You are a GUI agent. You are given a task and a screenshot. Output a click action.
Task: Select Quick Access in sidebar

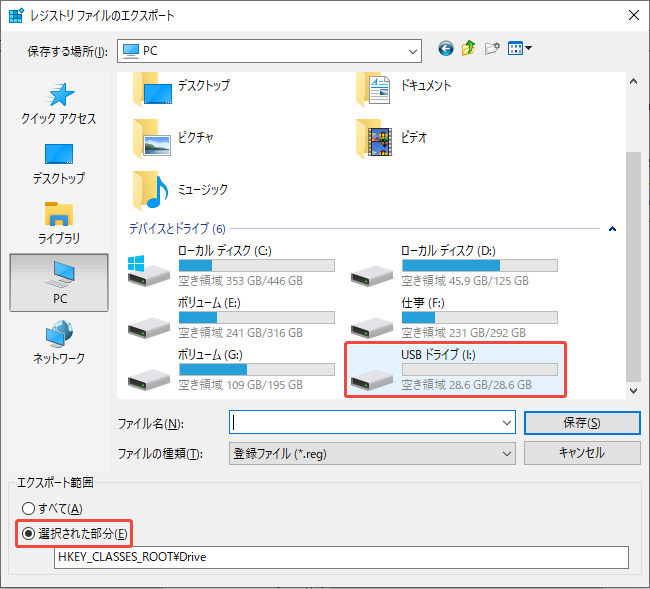pos(59,104)
